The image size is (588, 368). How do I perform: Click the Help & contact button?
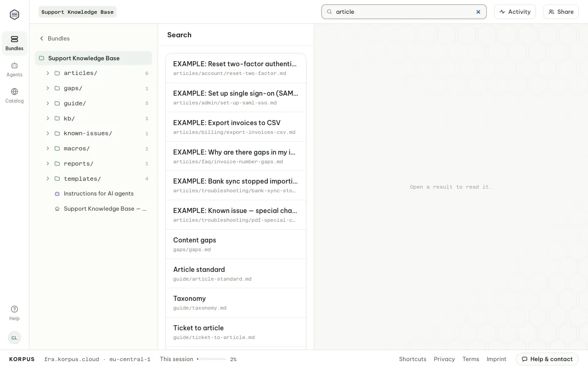pos(547,359)
